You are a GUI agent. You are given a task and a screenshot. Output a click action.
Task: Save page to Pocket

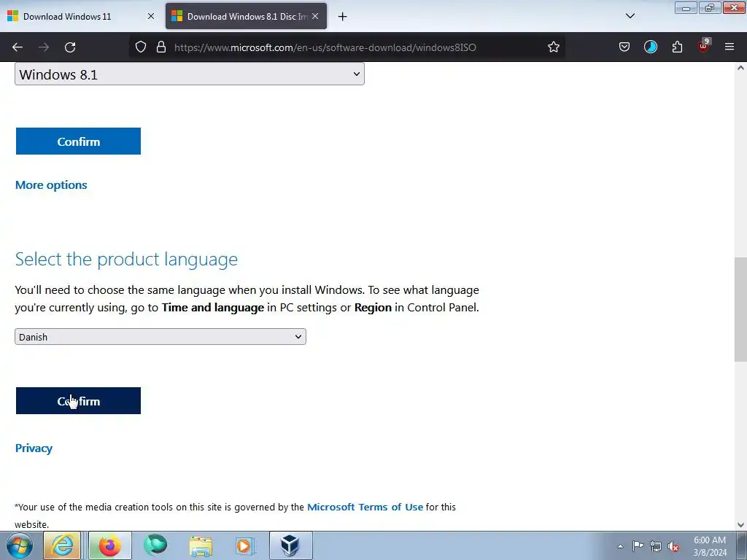click(x=624, y=47)
